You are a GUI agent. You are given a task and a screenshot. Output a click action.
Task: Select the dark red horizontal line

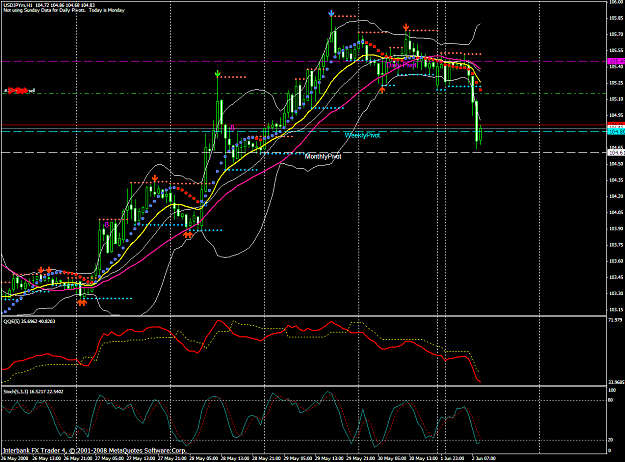(x=303, y=125)
